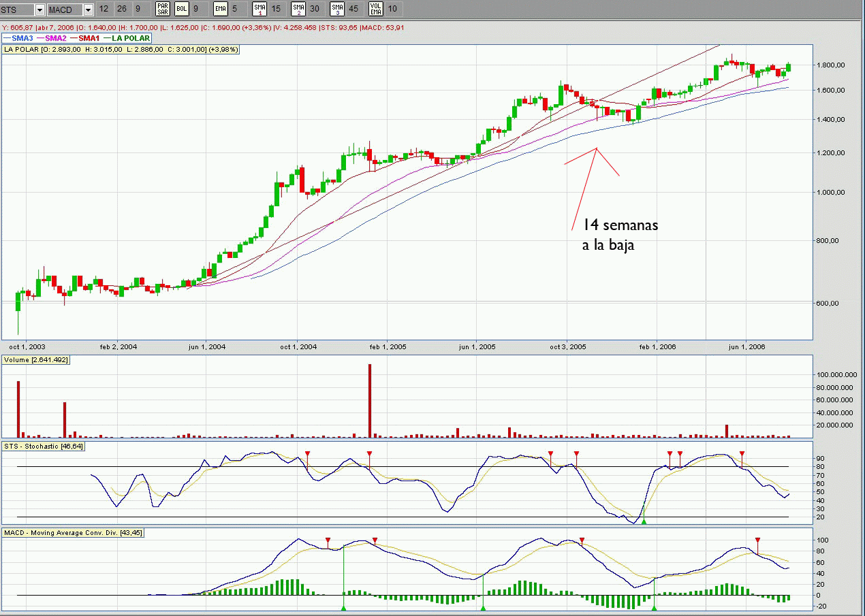Click the red sell marker at MACD far right

click(757, 540)
